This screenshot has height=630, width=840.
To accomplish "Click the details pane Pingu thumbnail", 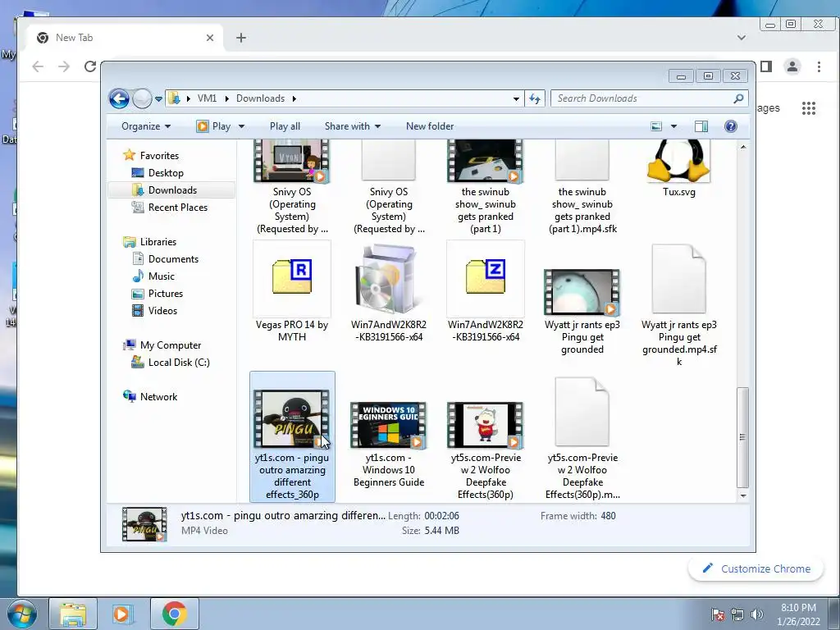I will pos(144,524).
